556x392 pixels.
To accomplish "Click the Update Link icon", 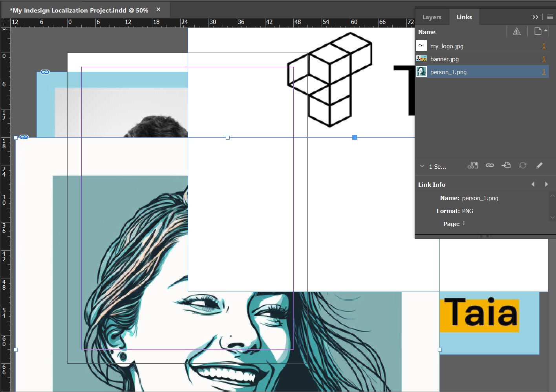I will (x=523, y=165).
